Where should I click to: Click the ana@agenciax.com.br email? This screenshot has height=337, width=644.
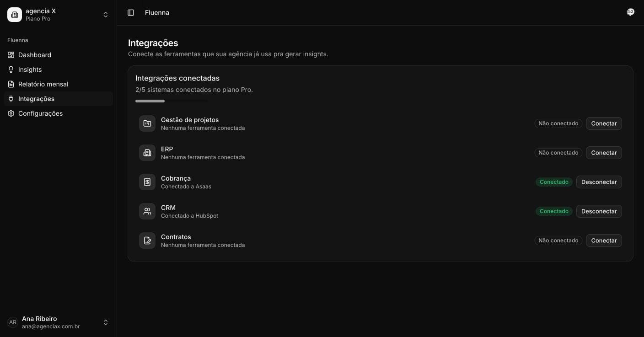[x=51, y=326]
